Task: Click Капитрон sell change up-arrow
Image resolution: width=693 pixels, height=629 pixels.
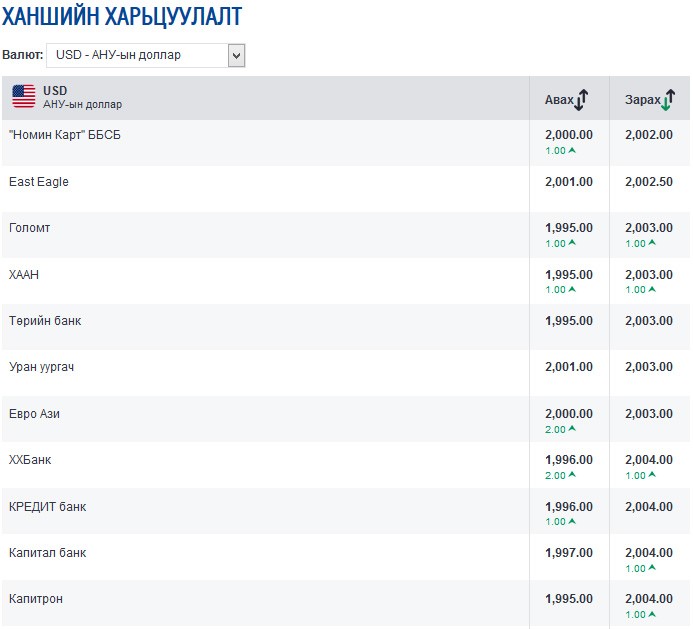Action: click(652, 614)
